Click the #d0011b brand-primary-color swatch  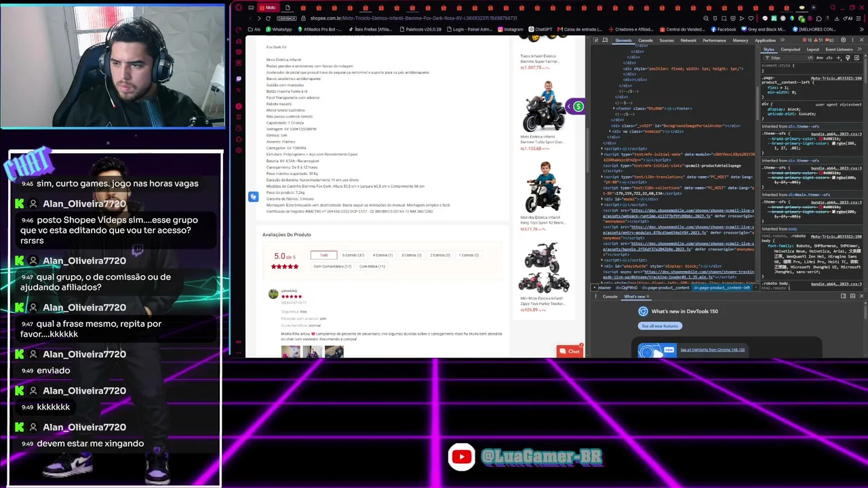click(x=822, y=138)
